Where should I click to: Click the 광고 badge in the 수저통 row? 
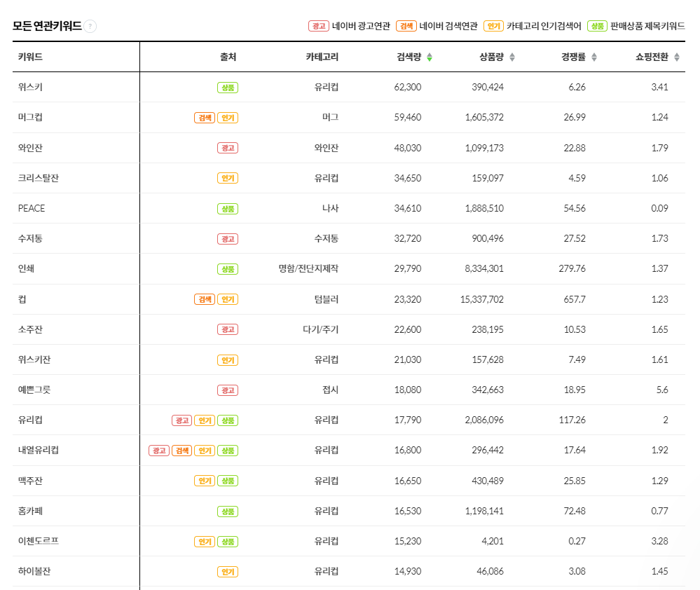click(228, 239)
